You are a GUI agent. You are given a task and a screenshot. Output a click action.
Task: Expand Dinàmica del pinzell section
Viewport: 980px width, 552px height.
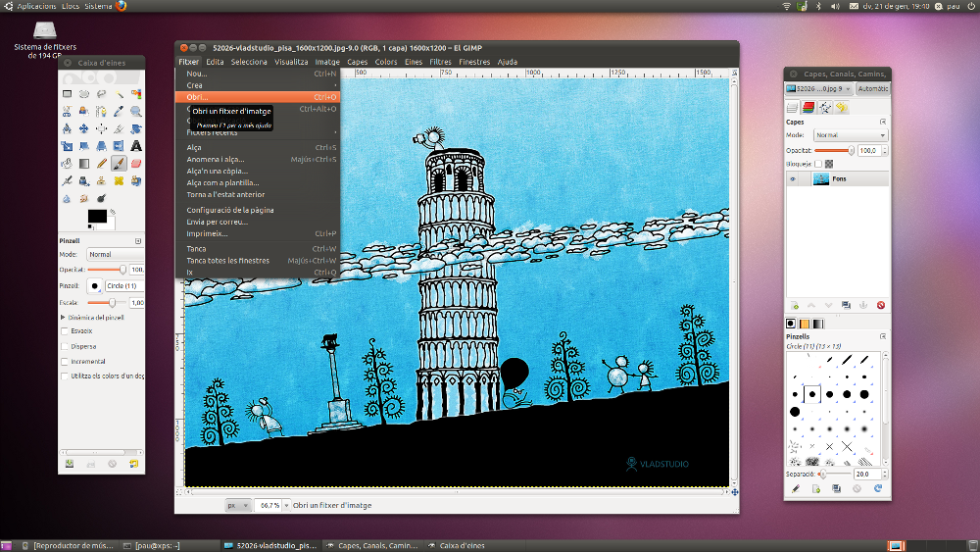coord(63,318)
